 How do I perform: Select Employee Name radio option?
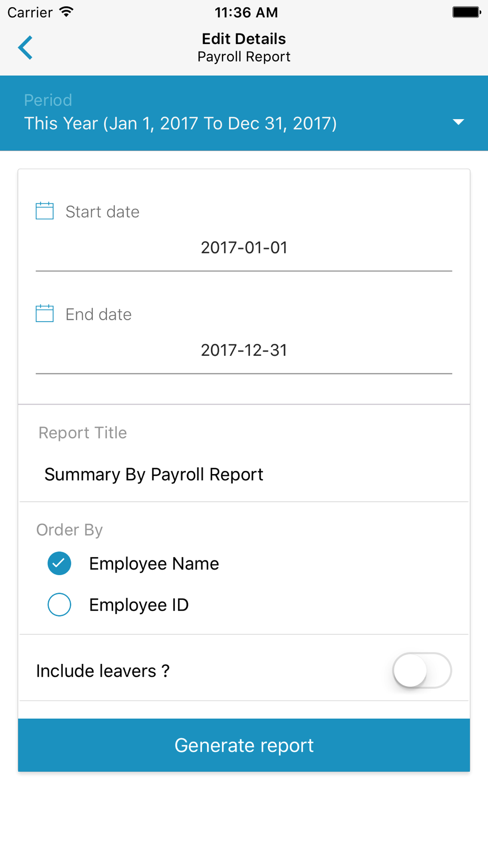coord(60,563)
